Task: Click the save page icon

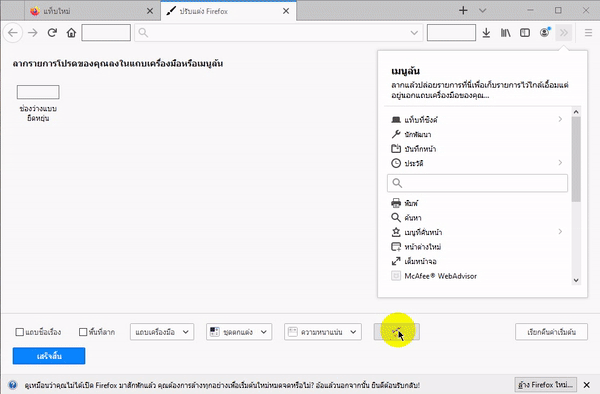Action: tap(396, 149)
